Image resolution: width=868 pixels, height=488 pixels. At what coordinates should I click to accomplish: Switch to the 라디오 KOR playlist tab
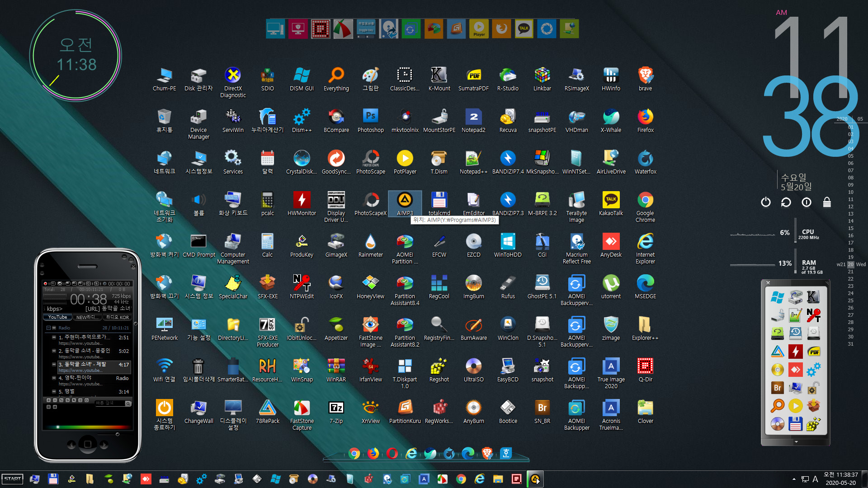point(117,317)
